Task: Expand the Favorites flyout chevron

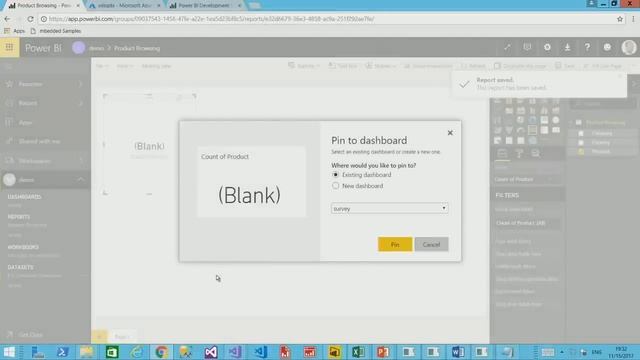Action: click(x=80, y=84)
